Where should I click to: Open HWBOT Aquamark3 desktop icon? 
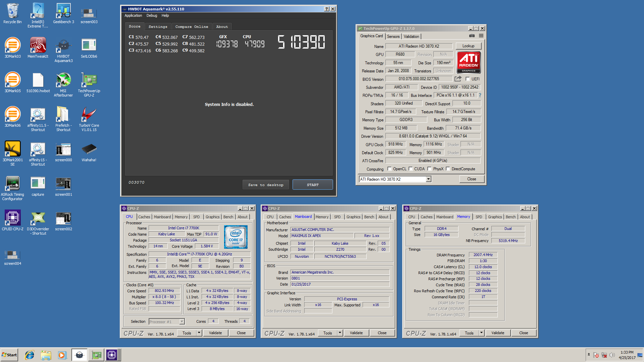63,50
